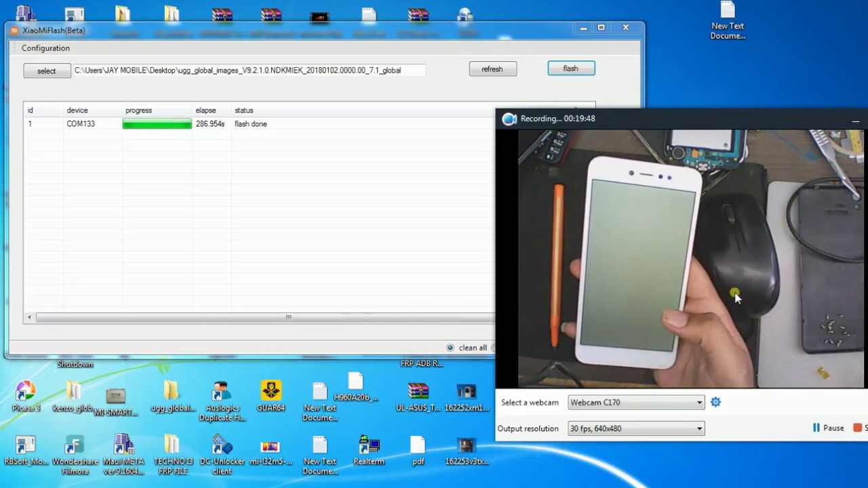
Task: Click the 'elapse' column header
Action: 205,110
